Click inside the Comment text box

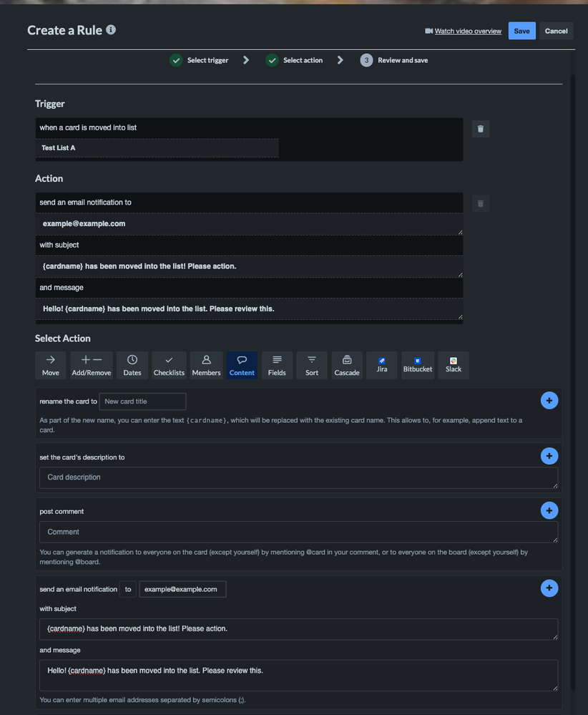click(298, 532)
